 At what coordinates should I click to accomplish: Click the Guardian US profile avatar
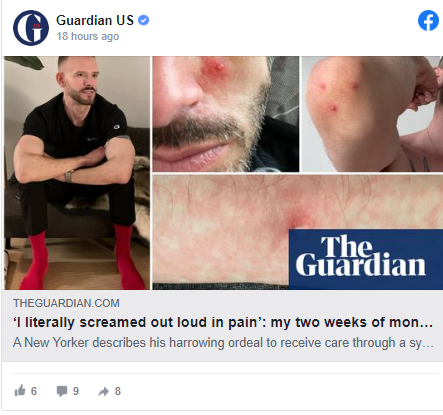tap(31, 28)
